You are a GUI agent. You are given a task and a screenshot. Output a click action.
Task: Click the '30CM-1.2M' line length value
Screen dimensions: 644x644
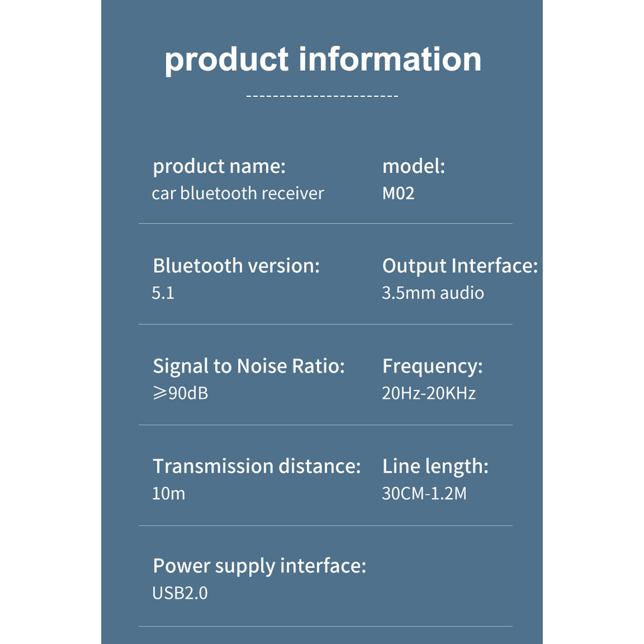coord(425,493)
